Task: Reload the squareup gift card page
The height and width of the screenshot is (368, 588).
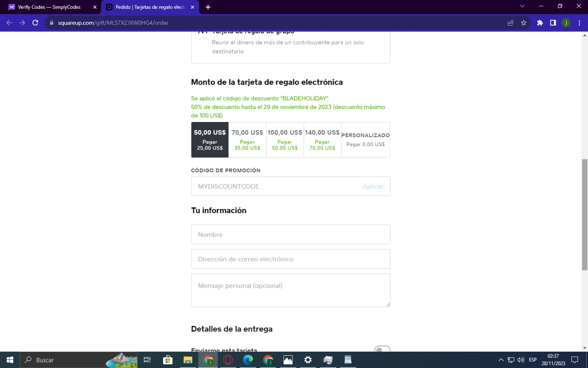Action: click(35, 23)
